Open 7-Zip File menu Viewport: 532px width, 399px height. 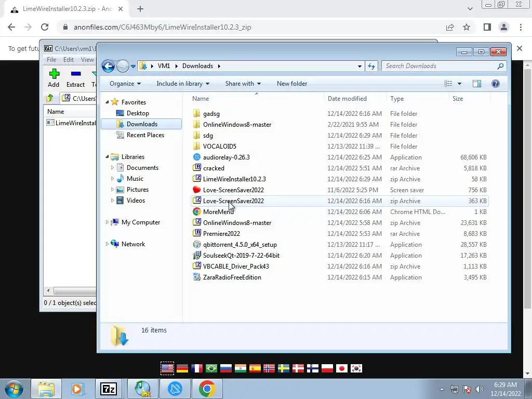click(x=51, y=60)
